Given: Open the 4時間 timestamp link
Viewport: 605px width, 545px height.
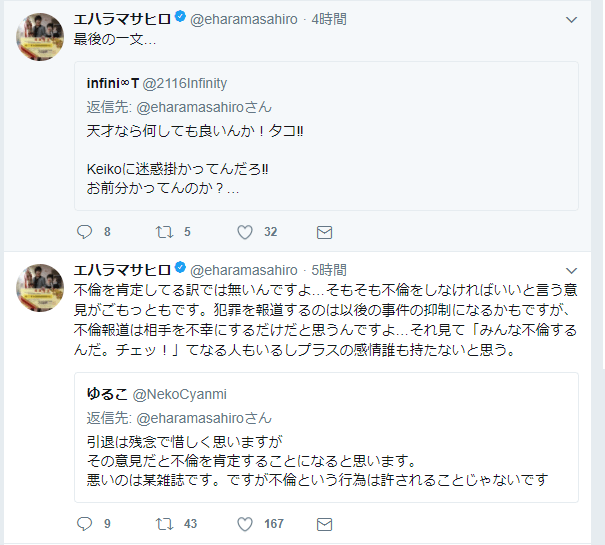Looking at the screenshot, I should 330,19.
